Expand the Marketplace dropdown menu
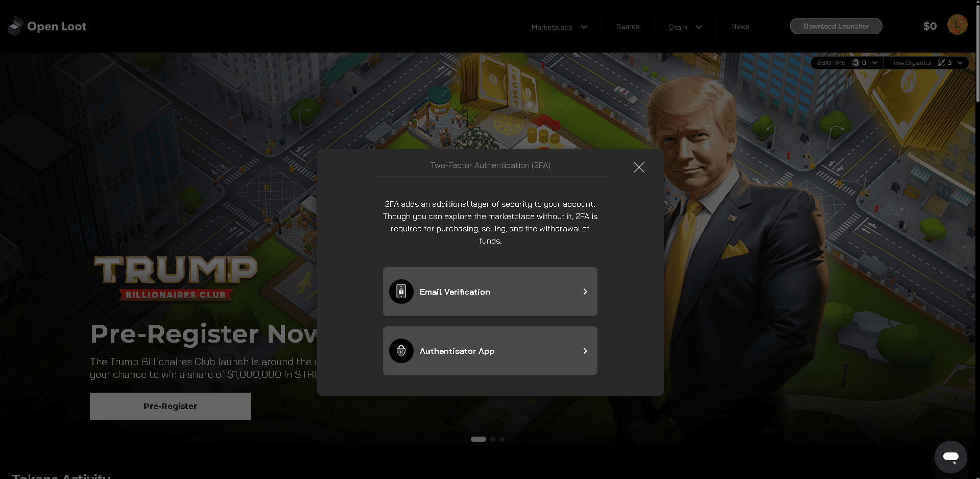The height and width of the screenshot is (479, 980). (559, 27)
